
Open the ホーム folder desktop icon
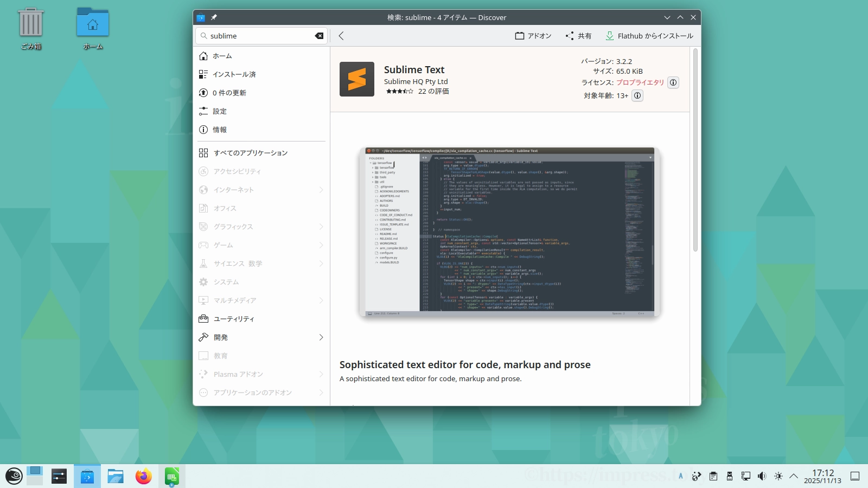pyautogui.click(x=93, y=29)
